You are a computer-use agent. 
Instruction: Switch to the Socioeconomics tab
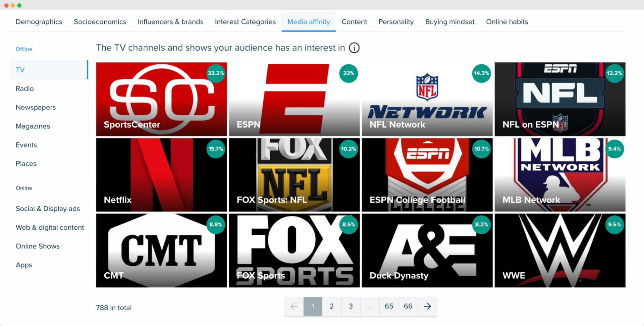(100, 22)
